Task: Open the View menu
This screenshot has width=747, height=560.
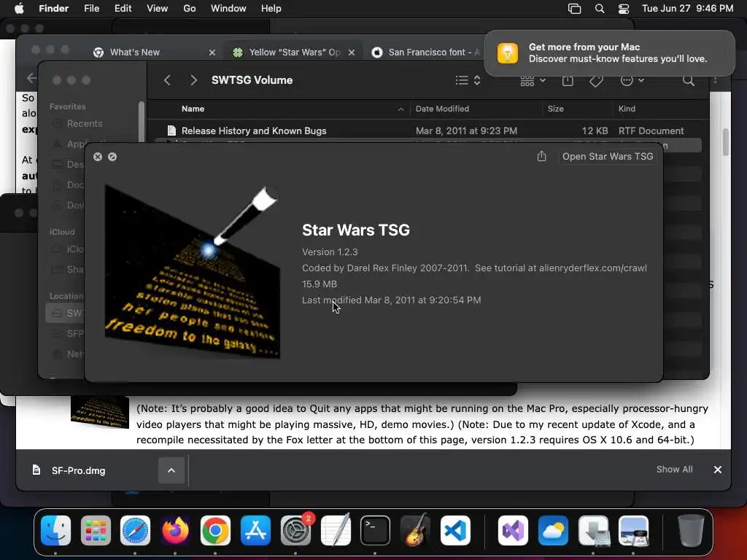Action: point(158,9)
